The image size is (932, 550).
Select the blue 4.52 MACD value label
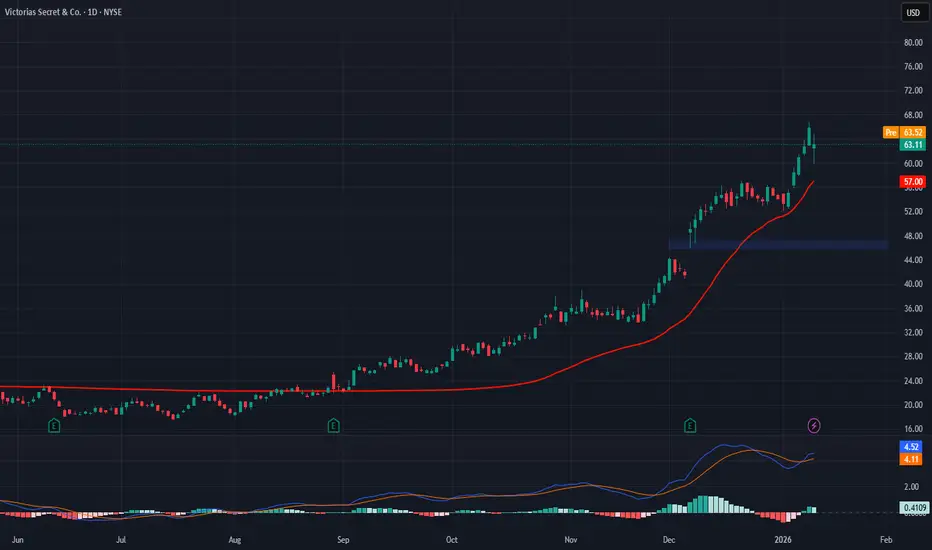911,447
